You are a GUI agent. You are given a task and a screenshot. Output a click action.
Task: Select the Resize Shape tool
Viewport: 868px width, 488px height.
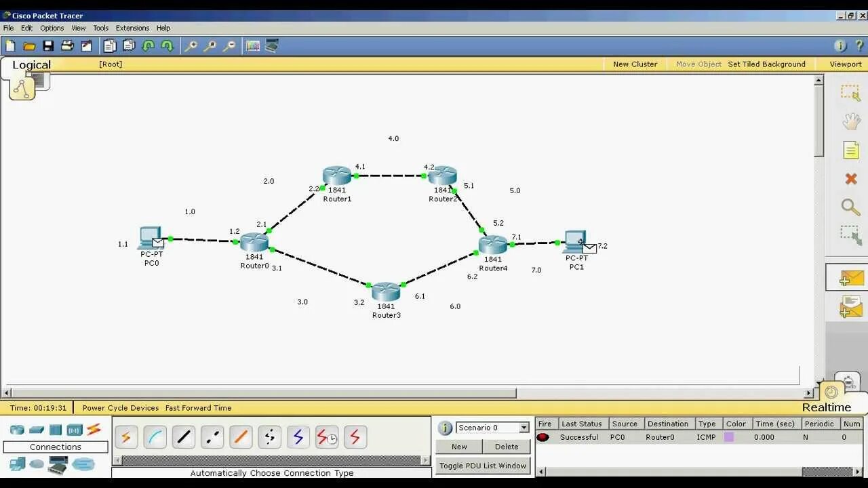[850, 235]
